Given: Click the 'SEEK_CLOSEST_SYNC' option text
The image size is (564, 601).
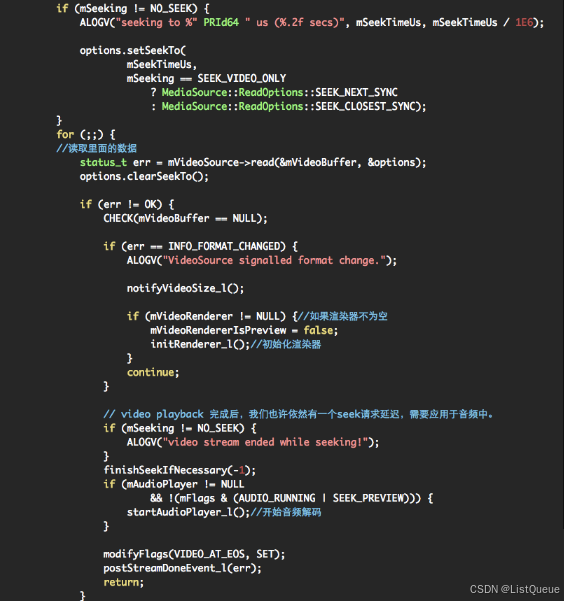Looking at the screenshot, I should pyautogui.click(x=366, y=106).
